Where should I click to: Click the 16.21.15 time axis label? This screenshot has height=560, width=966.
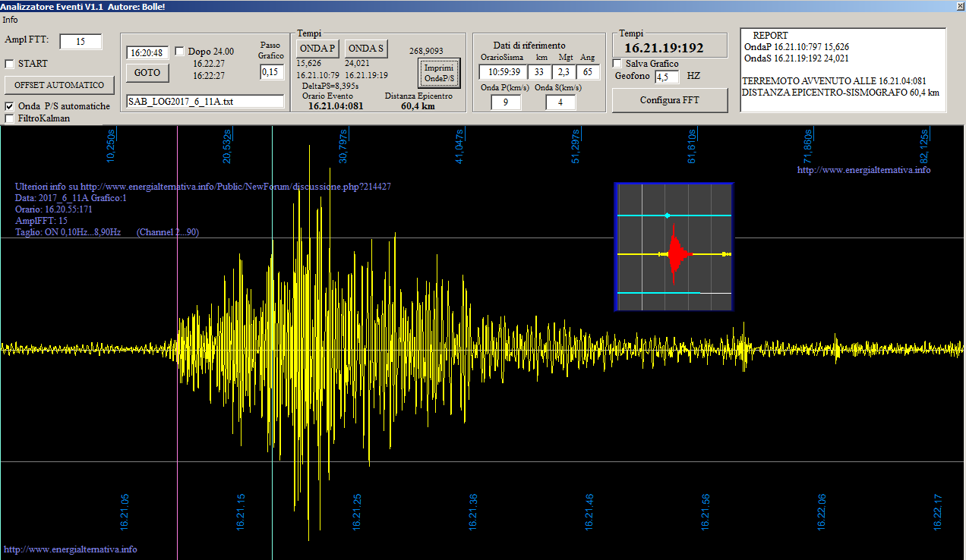point(241,512)
